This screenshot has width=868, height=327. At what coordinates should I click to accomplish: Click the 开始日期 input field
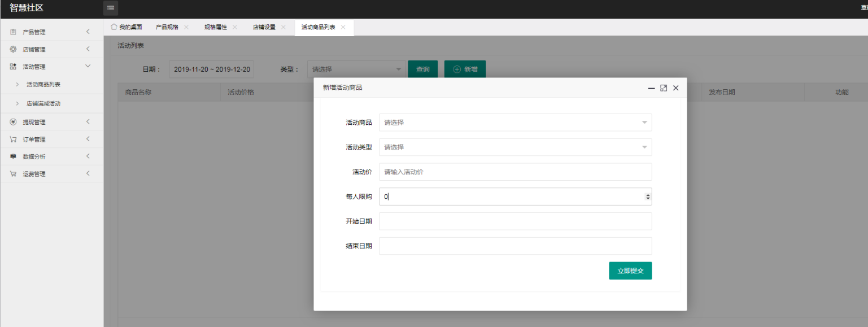click(x=515, y=221)
